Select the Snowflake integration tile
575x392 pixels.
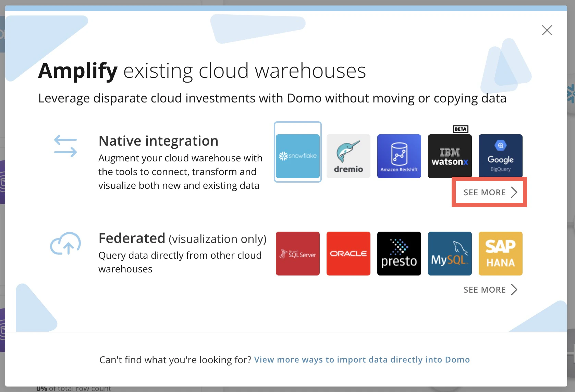[x=298, y=156]
